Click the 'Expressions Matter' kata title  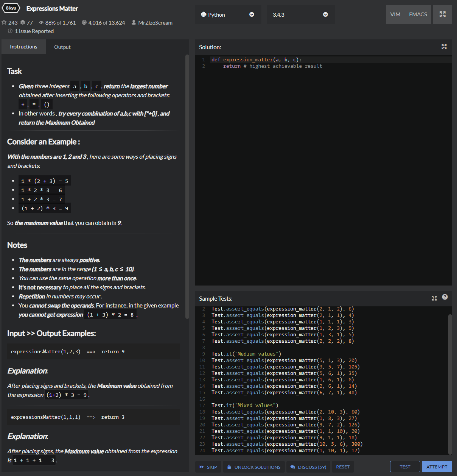[x=52, y=8]
